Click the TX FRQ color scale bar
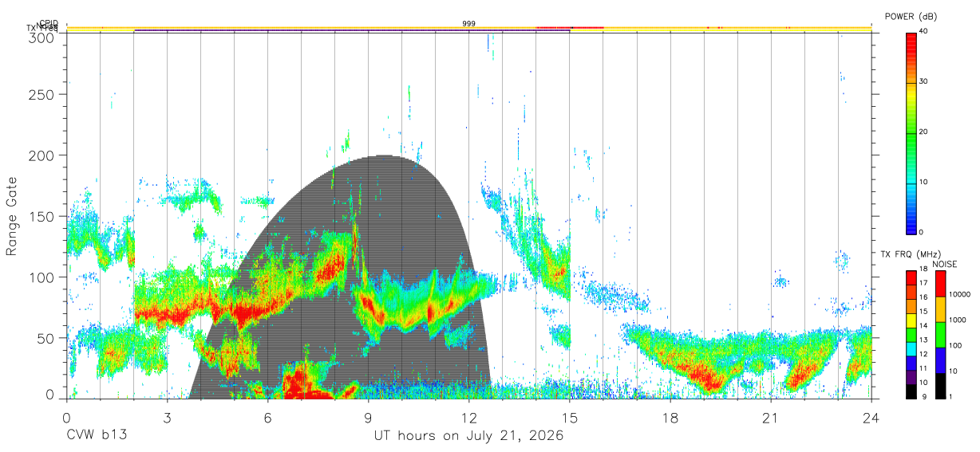Viewport: 980px width, 452px height. [911, 335]
